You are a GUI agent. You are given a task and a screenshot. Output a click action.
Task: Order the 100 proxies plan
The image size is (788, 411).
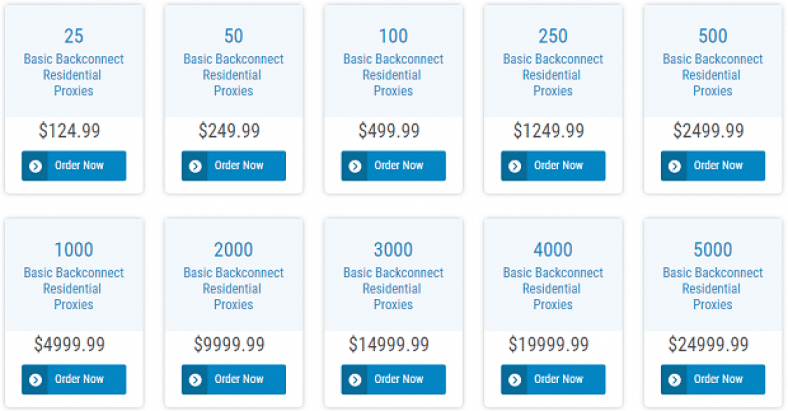pos(393,166)
